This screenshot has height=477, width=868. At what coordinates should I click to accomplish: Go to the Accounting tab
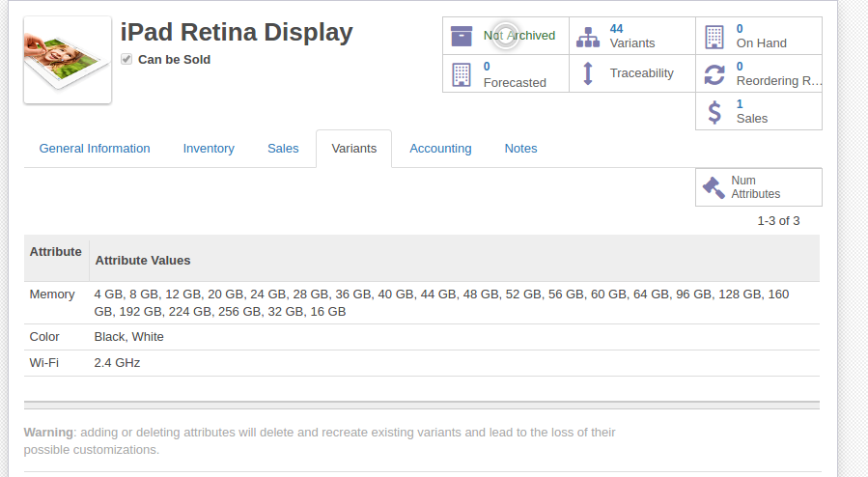tap(440, 149)
